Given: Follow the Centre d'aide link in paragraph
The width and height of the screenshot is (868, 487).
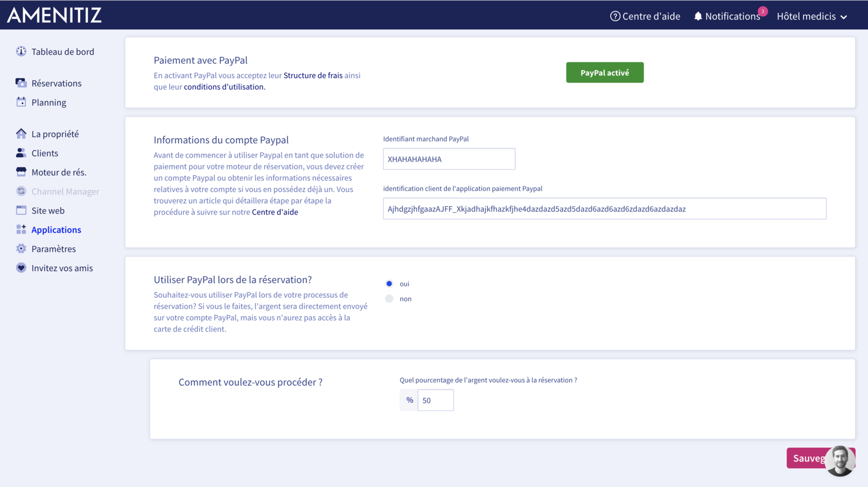Looking at the screenshot, I should coord(275,212).
